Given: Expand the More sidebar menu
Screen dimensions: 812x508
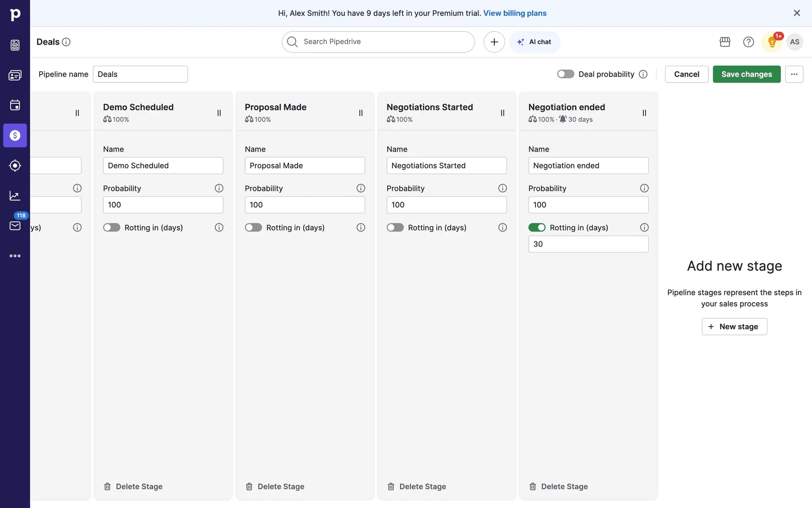Looking at the screenshot, I should [x=15, y=256].
